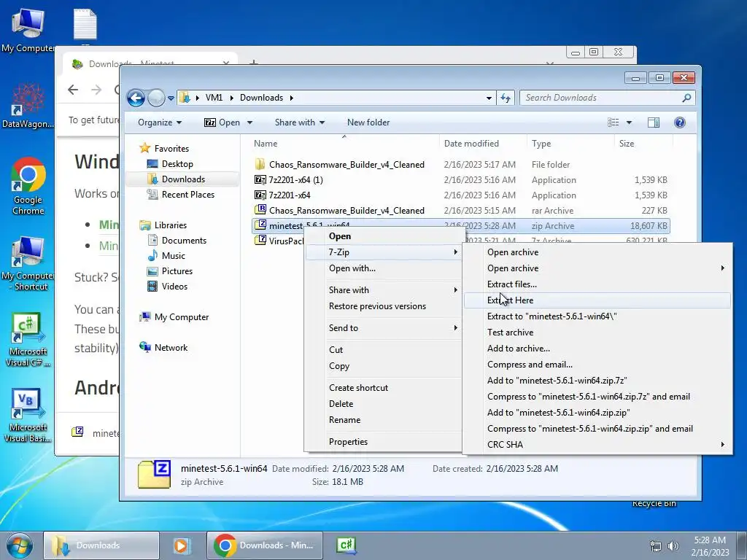Click the 7-Zip Open toolbar button
747x560 pixels.
(x=222, y=122)
